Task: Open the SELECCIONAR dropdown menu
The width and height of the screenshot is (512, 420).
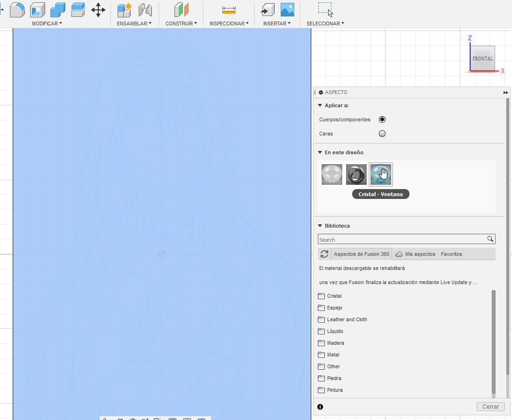Action: [x=325, y=24]
